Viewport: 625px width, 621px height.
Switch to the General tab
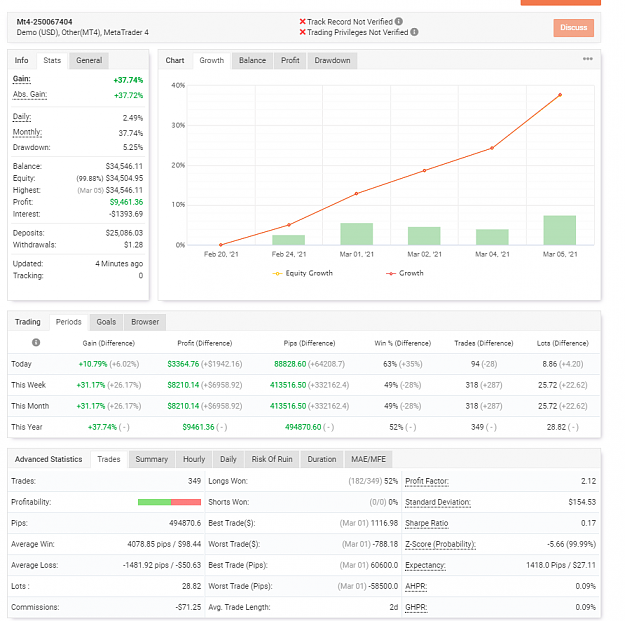(x=89, y=61)
